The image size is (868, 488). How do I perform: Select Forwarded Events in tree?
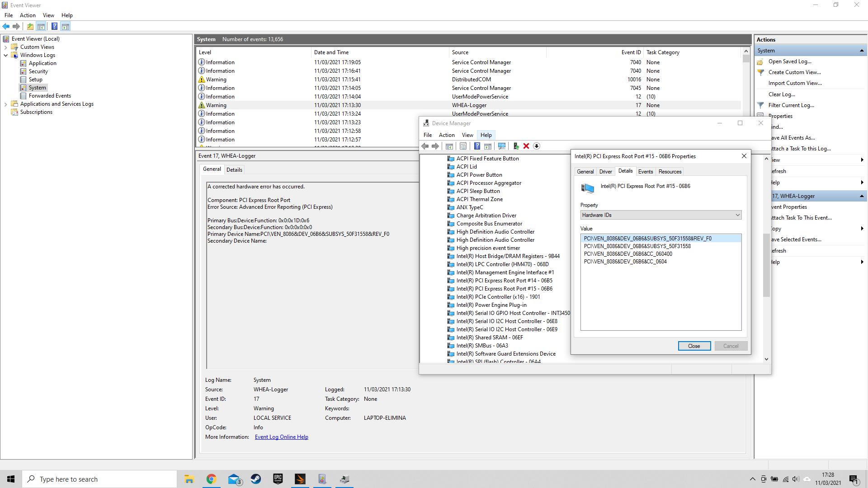tap(50, 96)
